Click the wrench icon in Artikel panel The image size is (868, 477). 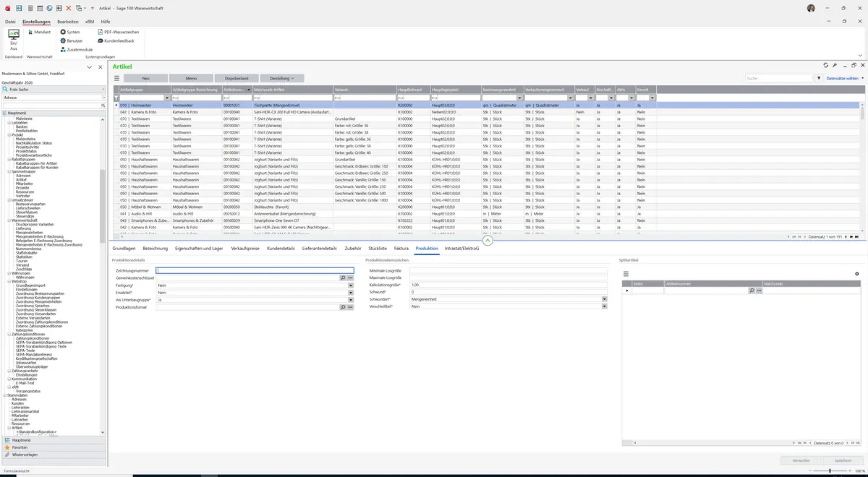pyautogui.click(x=835, y=66)
